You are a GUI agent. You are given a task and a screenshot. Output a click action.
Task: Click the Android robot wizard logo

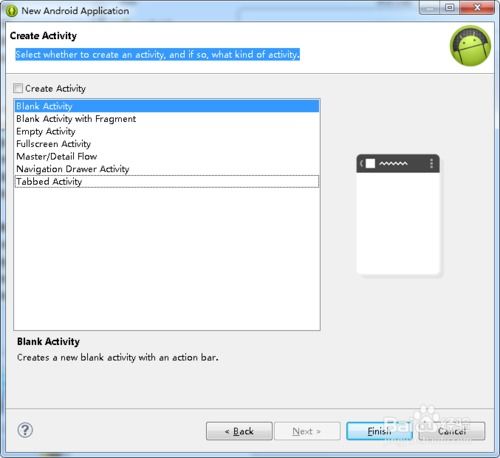[470, 46]
